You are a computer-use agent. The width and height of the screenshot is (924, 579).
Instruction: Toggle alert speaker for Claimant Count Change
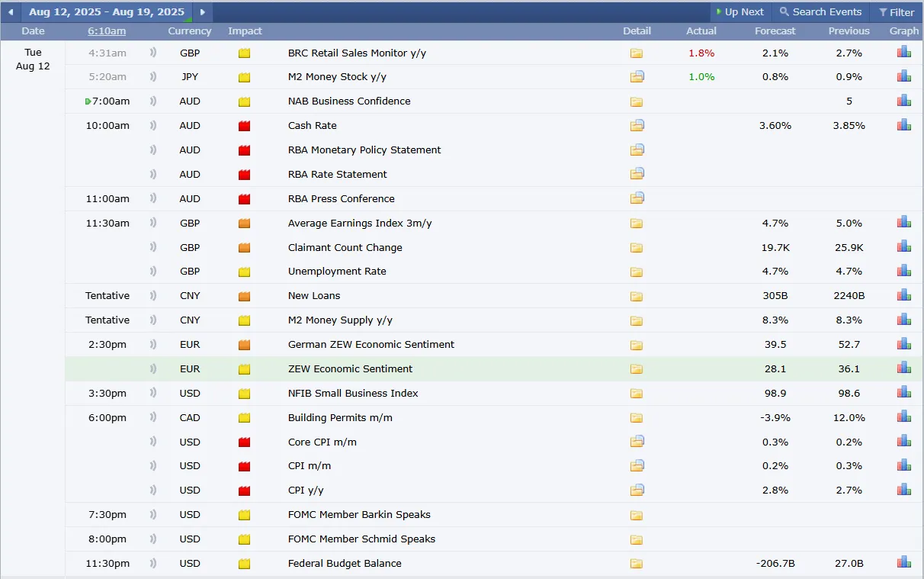[153, 247]
